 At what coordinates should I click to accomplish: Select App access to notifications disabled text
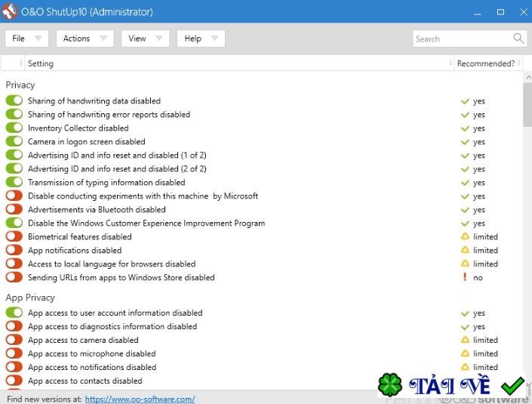(x=92, y=367)
